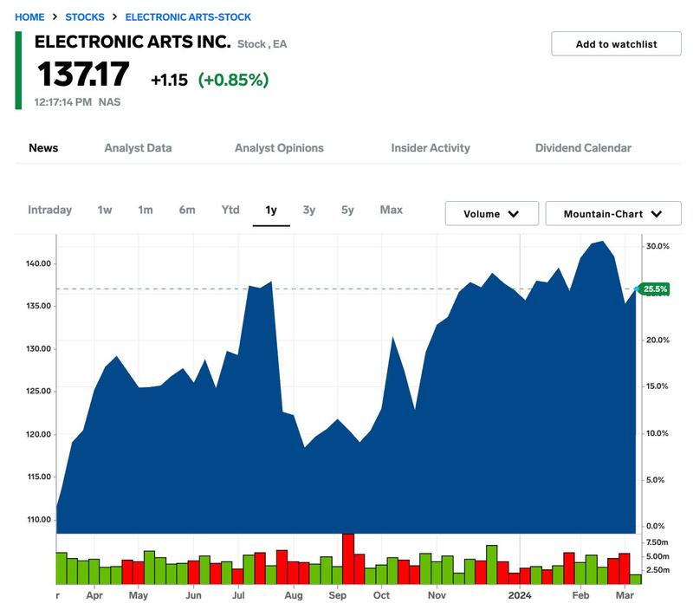Click the tallest red volume bar in September
The image size is (693, 616).
point(348,559)
